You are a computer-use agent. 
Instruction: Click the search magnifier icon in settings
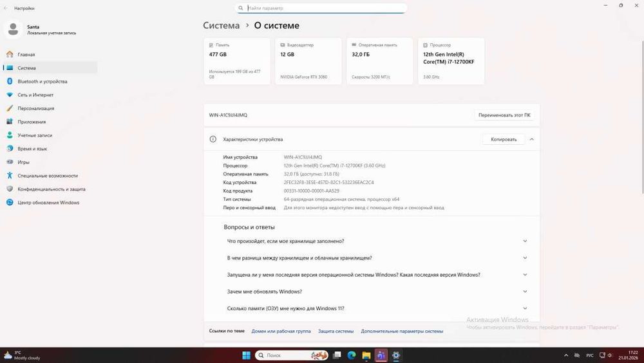(x=241, y=8)
